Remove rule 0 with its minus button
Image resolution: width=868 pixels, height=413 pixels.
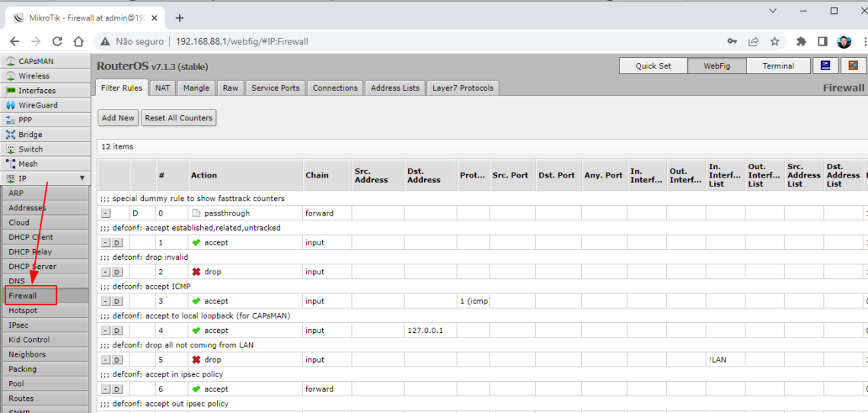coord(107,213)
